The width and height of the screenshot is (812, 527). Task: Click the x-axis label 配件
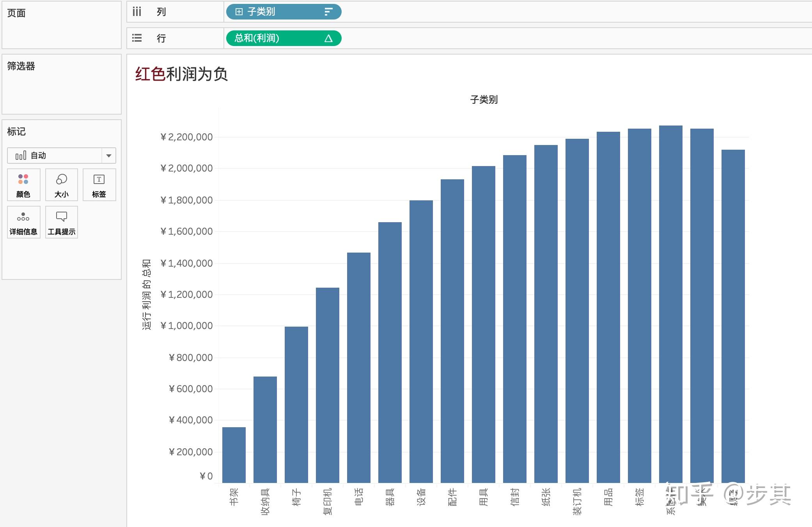pos(452,497)
